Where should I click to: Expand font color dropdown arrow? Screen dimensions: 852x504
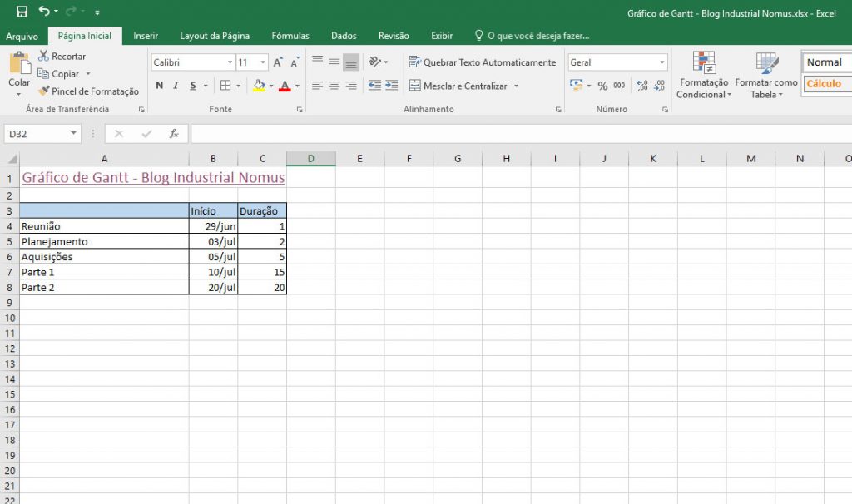click(x=297, y=86)
